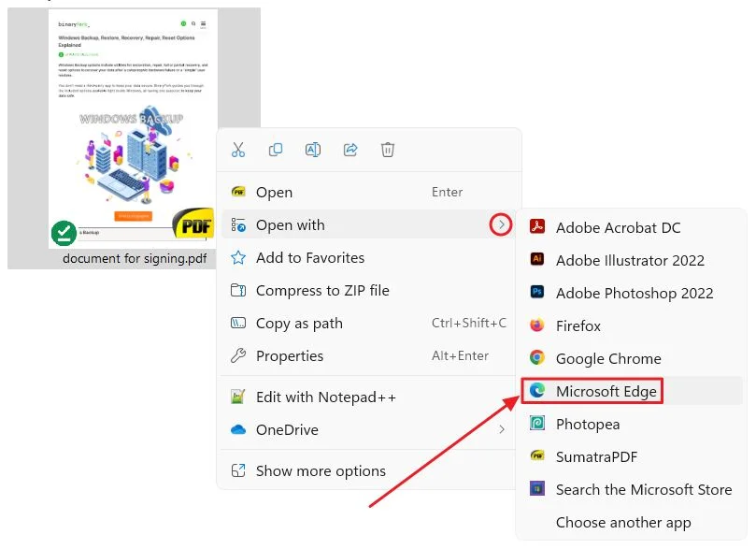Click the Notepad++ icon
756x549 pixels.
pos(238,397)
